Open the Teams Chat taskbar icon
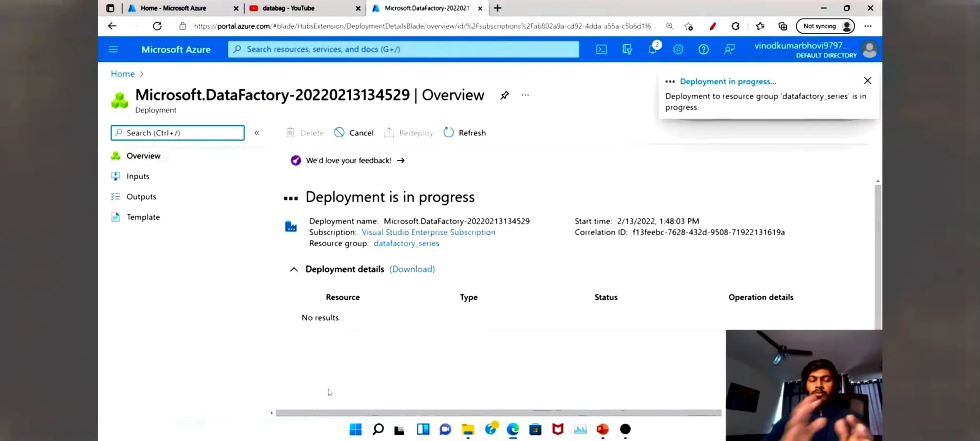This screenshot has width=980, height=441. tap(445, 429)
